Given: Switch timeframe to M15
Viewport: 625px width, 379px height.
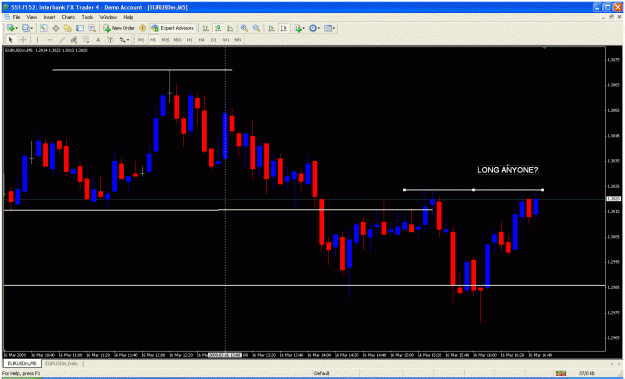Looking at the screenshot, I should tap(165, 40).
